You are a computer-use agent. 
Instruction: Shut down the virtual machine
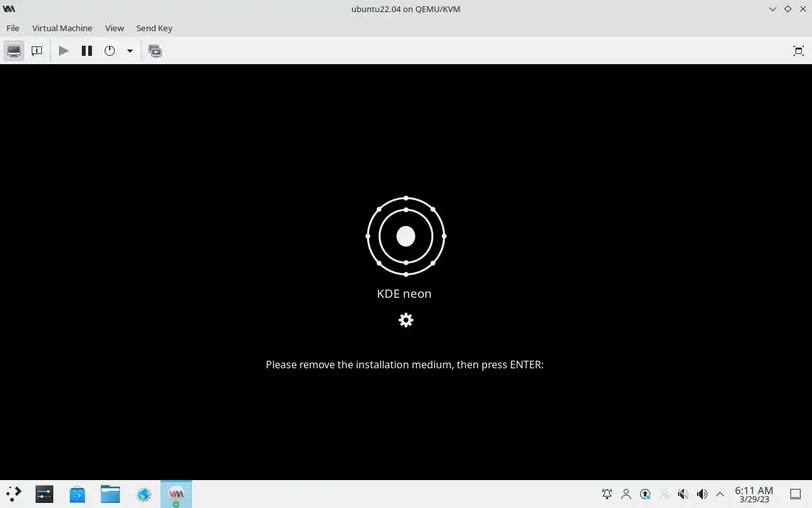tap(110, 51)
